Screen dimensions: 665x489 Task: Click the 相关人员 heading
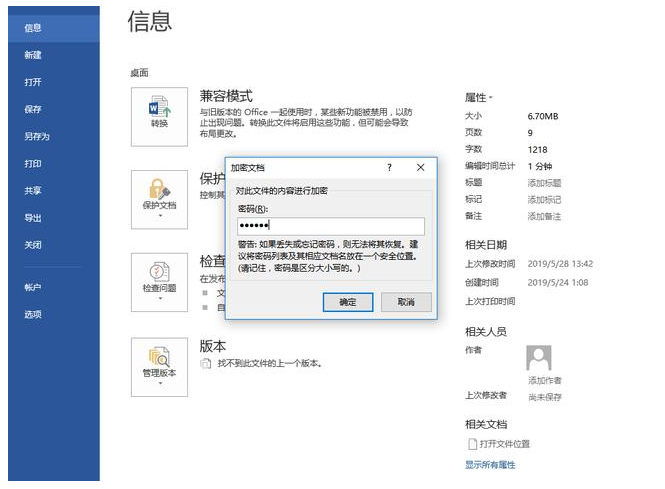click(486, 332)
